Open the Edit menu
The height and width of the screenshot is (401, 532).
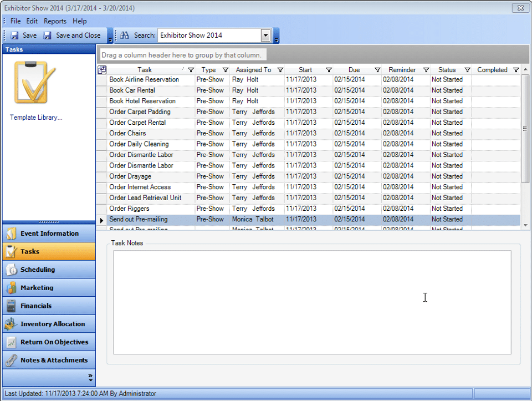click(32, 21)
